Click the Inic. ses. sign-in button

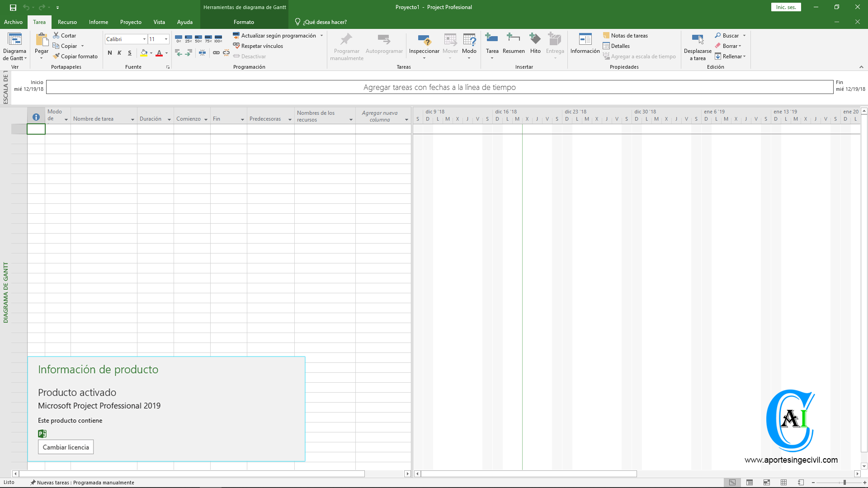click(x=786, y=7)
